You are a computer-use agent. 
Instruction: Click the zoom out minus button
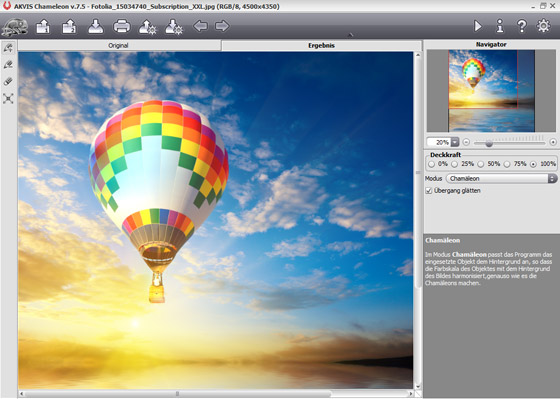click(466, 142)
